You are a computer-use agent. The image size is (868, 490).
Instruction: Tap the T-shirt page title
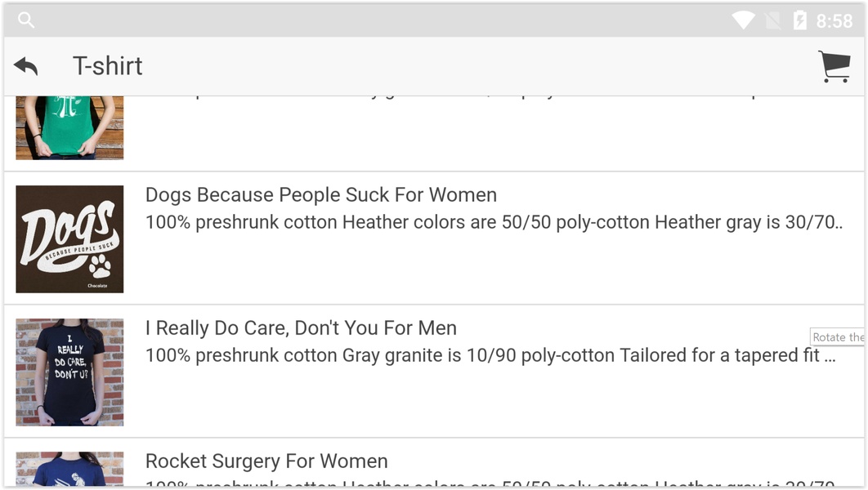point(107,66)
